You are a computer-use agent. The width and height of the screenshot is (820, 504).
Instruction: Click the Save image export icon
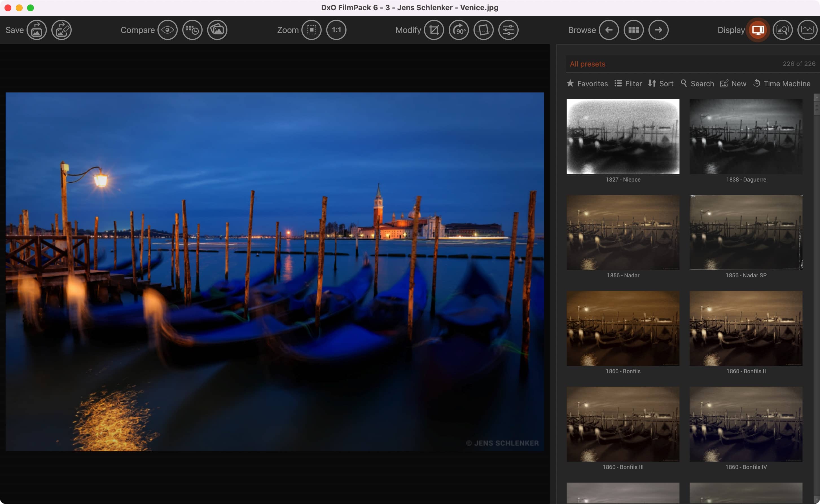[x=37, y=30]
